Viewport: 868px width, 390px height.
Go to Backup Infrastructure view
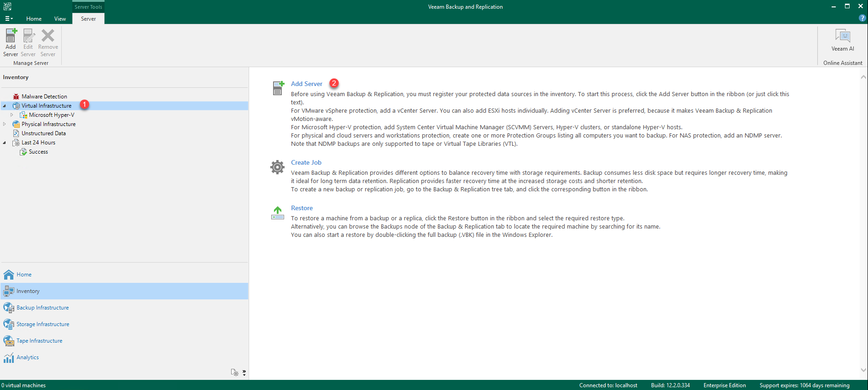click(43, 308)
